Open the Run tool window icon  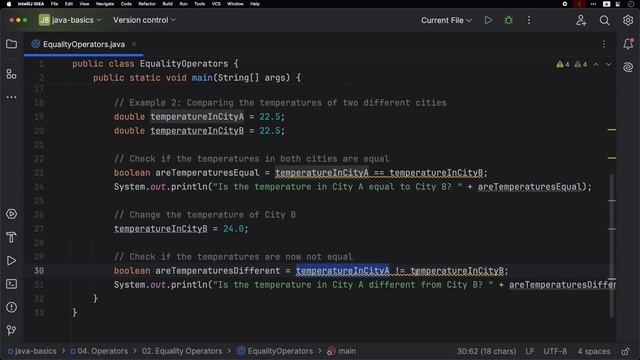tap(11, 260)
